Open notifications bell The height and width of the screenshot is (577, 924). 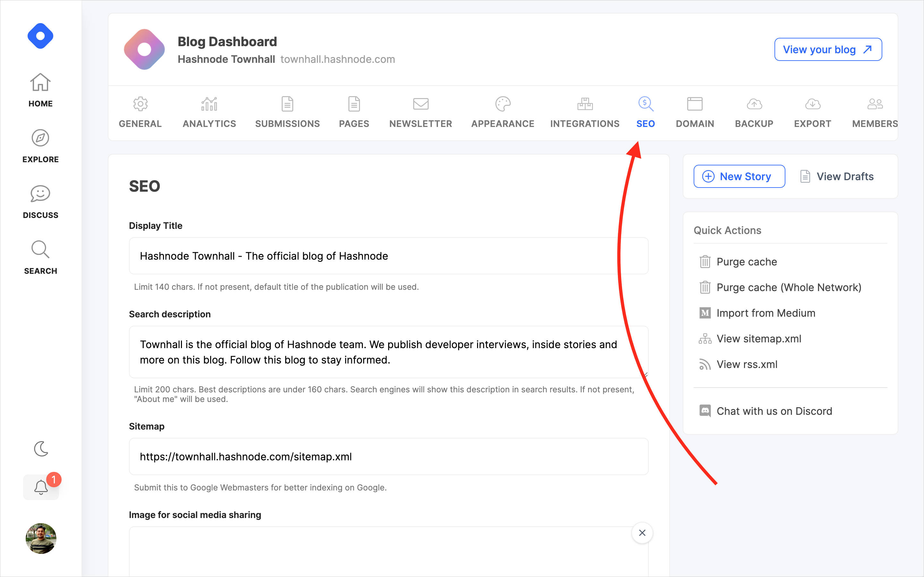tap(41, 487)
